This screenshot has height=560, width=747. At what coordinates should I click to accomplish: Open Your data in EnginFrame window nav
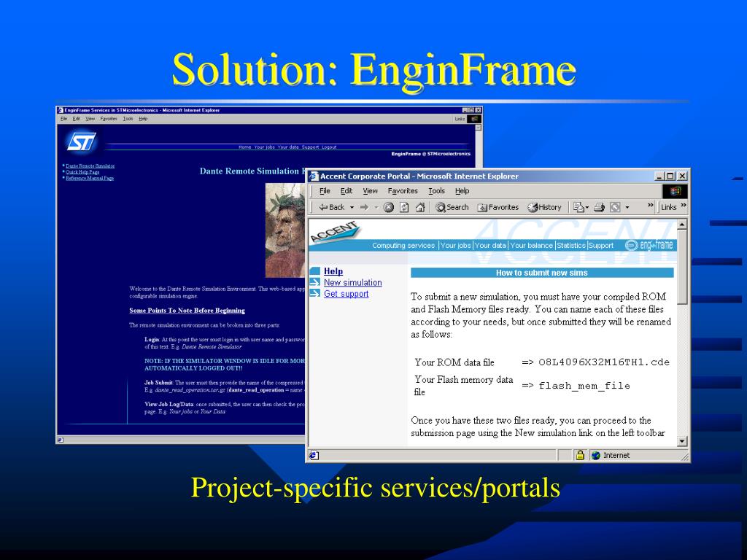coord(287,147)
